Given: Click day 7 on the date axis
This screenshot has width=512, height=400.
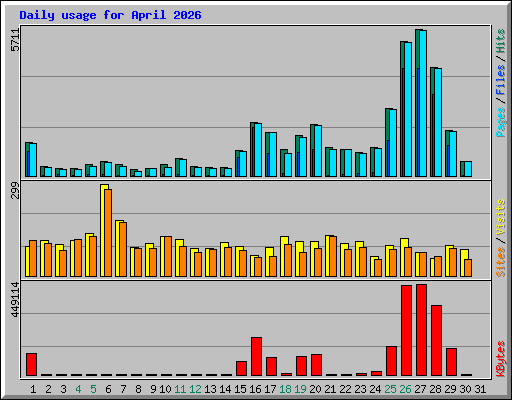Looking at the screenshot, I should [123, 389].
